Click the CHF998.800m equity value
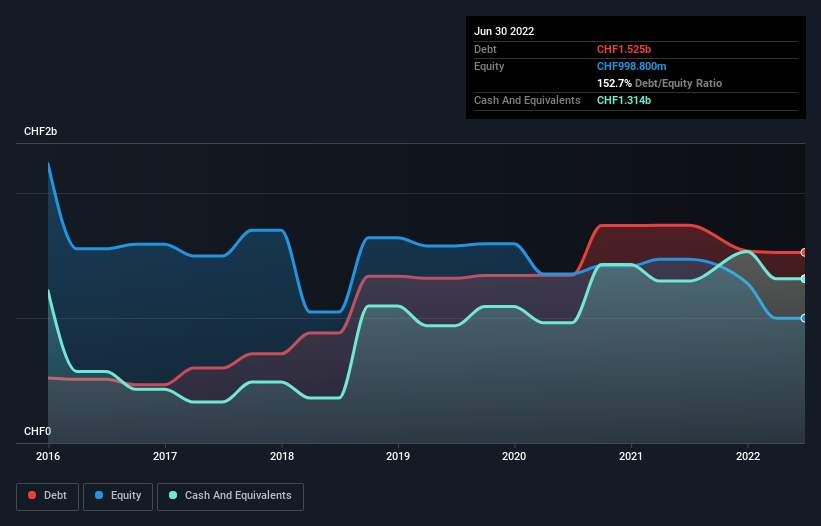Image resolution: width=821 pixels, height=526 pixels. coord(631,66)
